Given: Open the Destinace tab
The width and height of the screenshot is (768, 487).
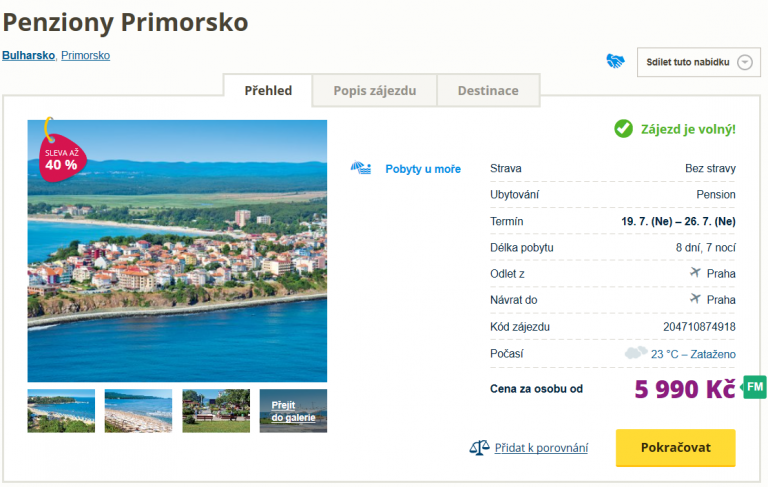Looking at the screenshot, I should click(488, 91).
